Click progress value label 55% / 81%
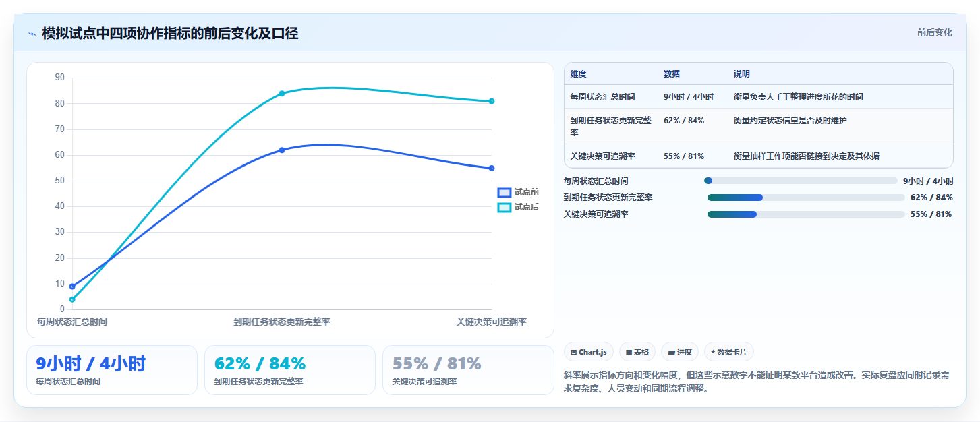The image size is (980, 422). (931, 214)
